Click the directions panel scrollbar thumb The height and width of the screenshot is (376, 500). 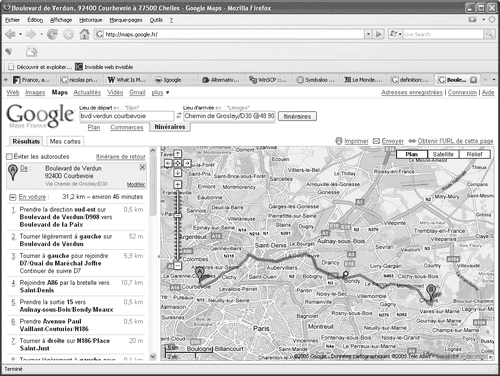(153, 185)
